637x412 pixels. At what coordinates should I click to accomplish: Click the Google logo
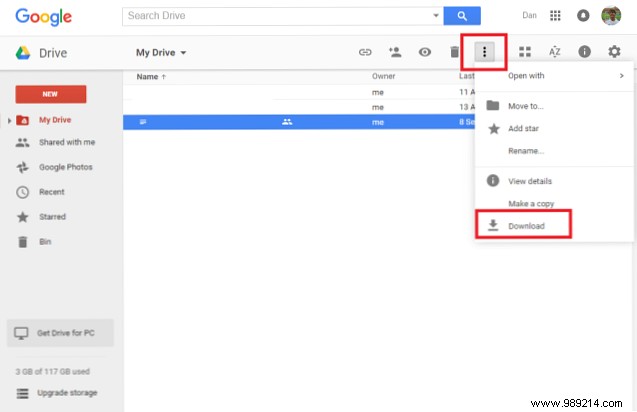(x=43, y=17)
